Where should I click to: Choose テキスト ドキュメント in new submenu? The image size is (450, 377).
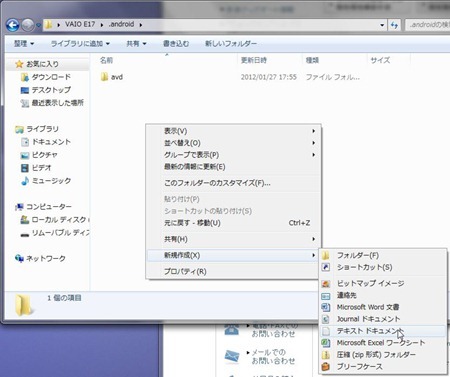(383, 331)
